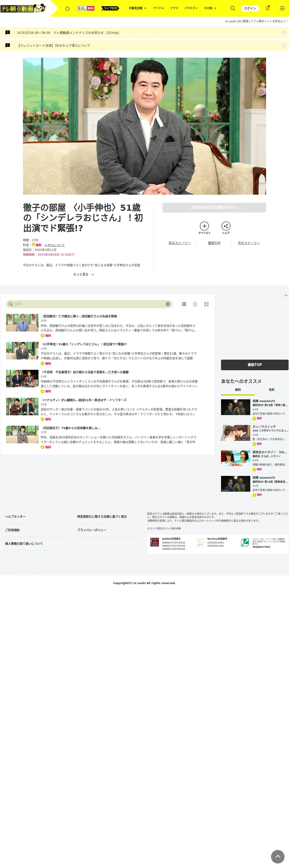
Task: Open 〈武田鉄矢〉亡き親友に捧ぐ episode title
Action: pyautogui.click(x=79, y=316)
